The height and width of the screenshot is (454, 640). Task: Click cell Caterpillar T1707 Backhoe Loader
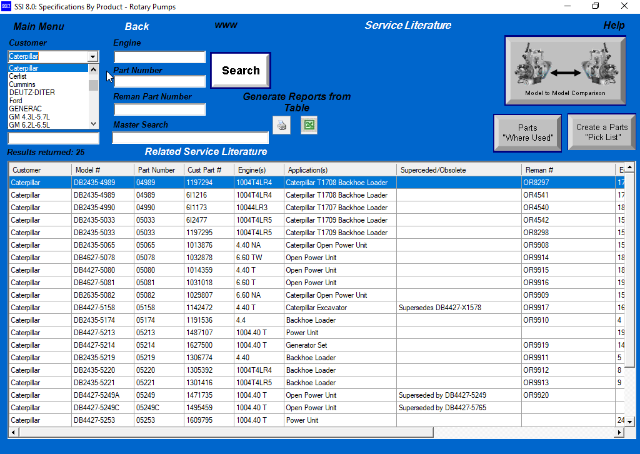point(340,207)
